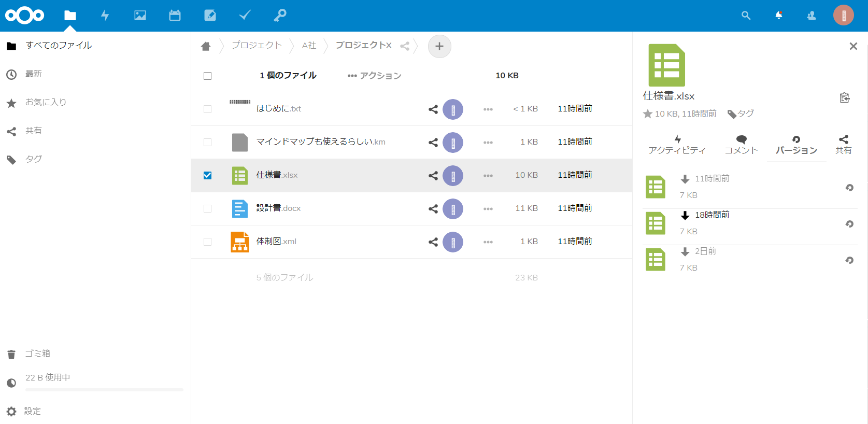Click share icon for 体制図.xml
This screenshot has width=868, height=424.
[x=433, y=242]
